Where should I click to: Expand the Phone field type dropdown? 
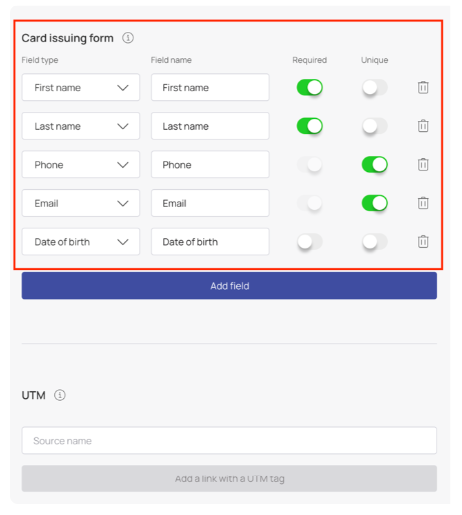(81, 164)
